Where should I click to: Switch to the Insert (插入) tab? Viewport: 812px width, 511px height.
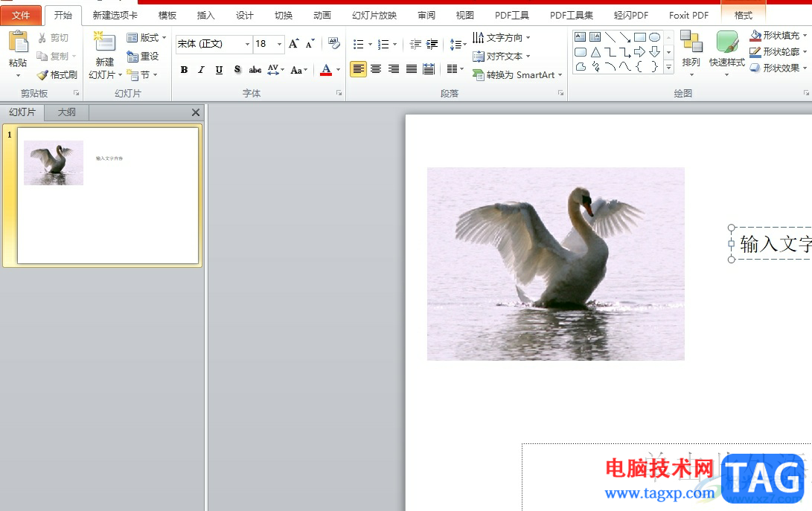click(205, 16)
